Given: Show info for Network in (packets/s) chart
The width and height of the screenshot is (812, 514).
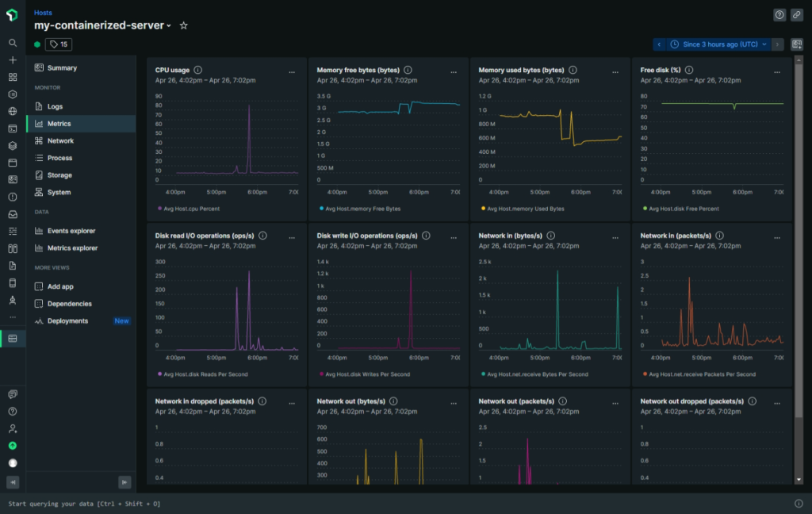Looking at the screenshot, I should point(720,236).
